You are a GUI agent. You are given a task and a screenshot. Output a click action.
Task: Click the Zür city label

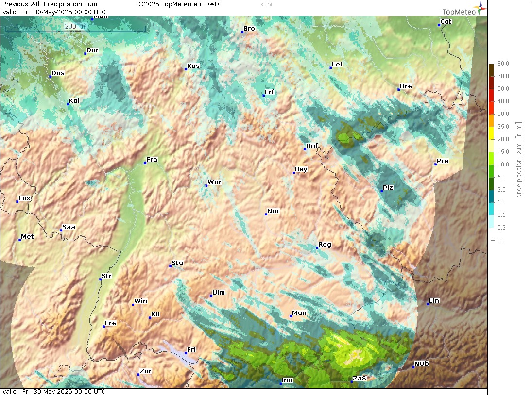click(x=146, y=371)
